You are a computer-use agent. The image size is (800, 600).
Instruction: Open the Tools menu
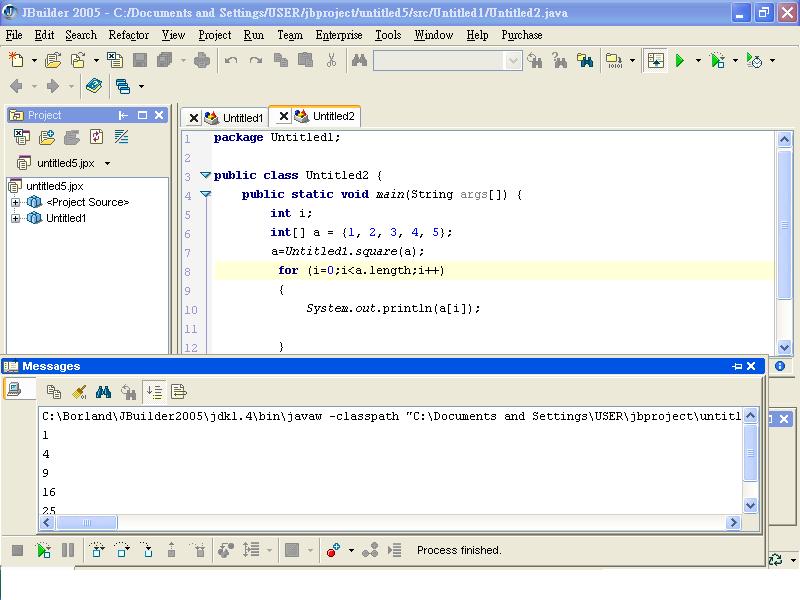click(x=388, y=35)
